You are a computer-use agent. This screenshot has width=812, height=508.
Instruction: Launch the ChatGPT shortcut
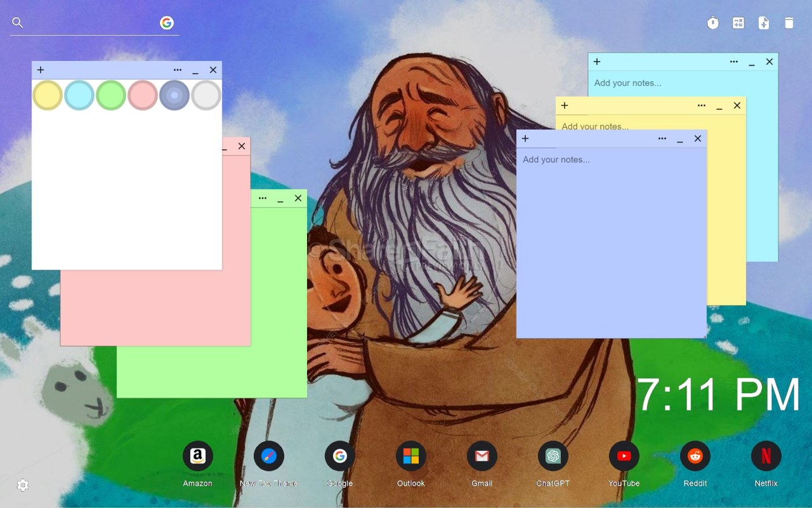click(553, 456)
